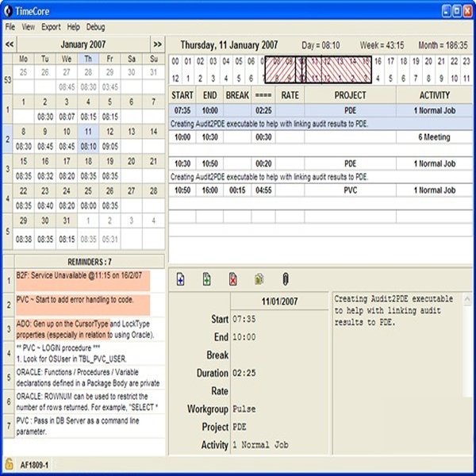Click the empty Break field
Image resolution: width=476 pixels, height=476 pixels.
pyautogui.click(x=279, y=355)
